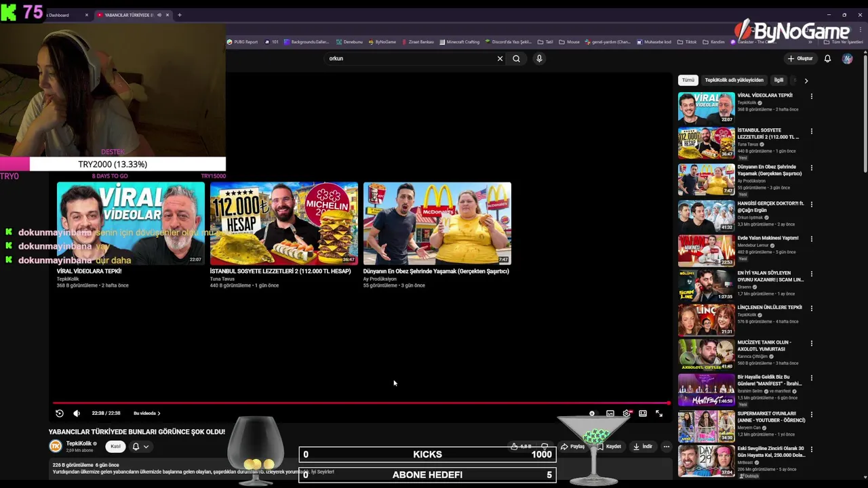868x488 pixels.
Task: Open the three-dot more actions below the video
Action: 667,447
